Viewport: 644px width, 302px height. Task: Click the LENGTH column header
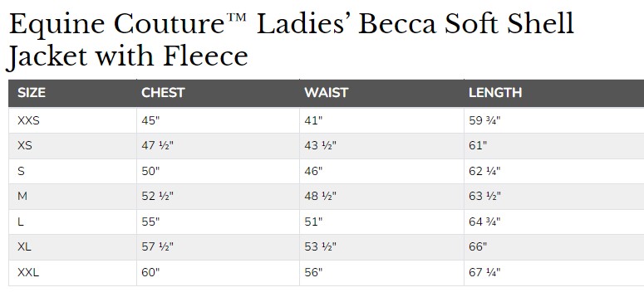point(495,93)
